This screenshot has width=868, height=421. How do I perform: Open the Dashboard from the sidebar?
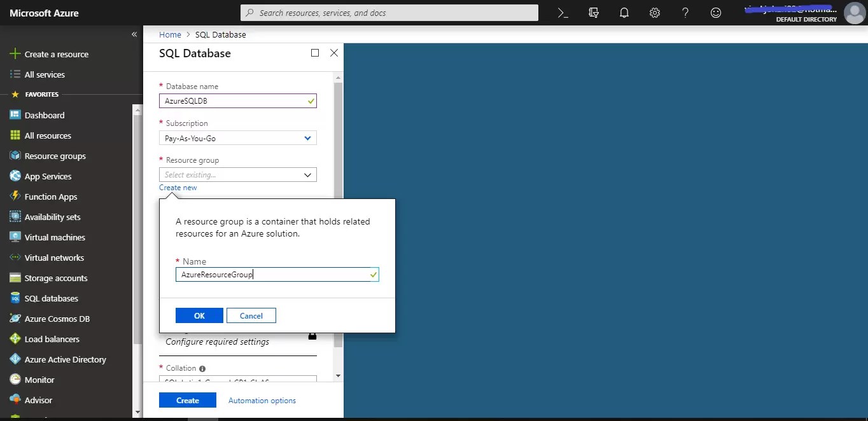44,114
